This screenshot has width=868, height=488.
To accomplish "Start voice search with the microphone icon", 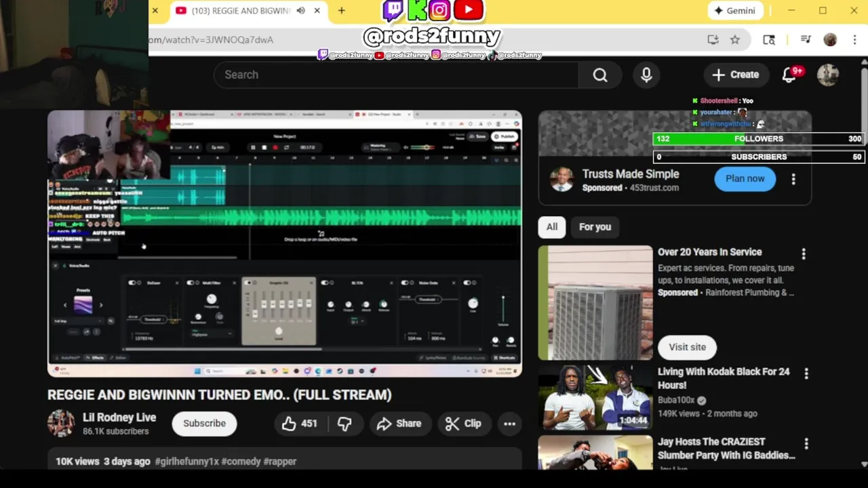I will point(646,75).
